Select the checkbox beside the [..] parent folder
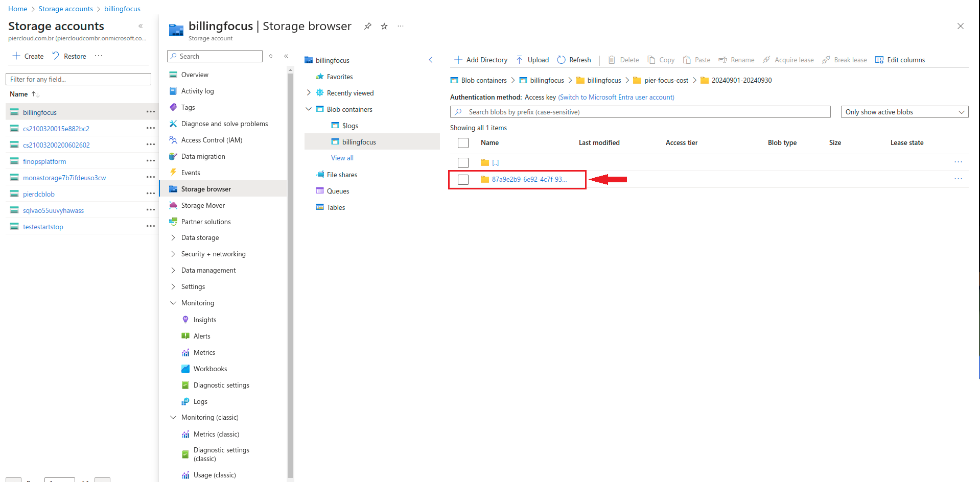Viewport: 980px width, 482px height. point(463,162)
